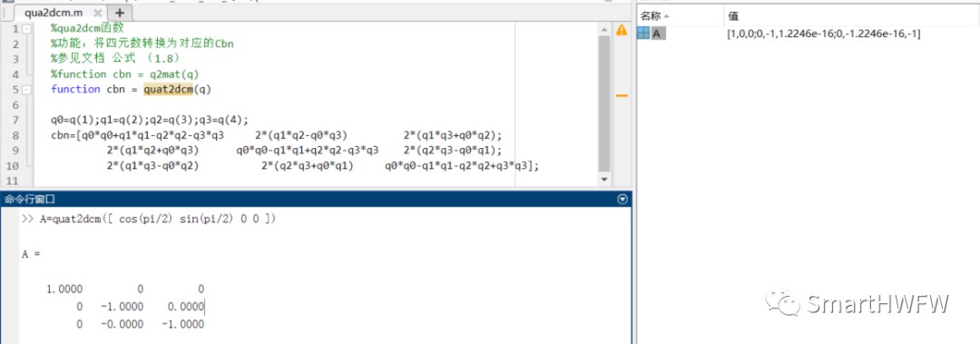
Task: Select variable A in the workspace
Action: pos(657,34)
